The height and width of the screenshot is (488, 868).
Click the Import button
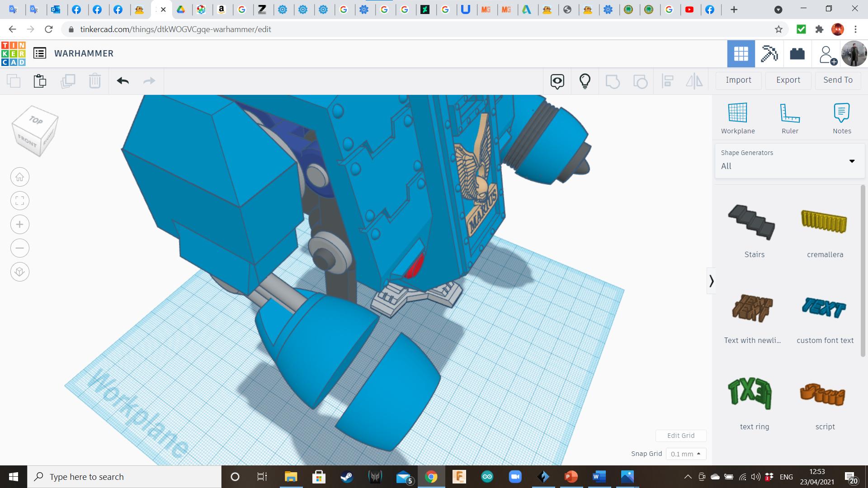(738, 80)
